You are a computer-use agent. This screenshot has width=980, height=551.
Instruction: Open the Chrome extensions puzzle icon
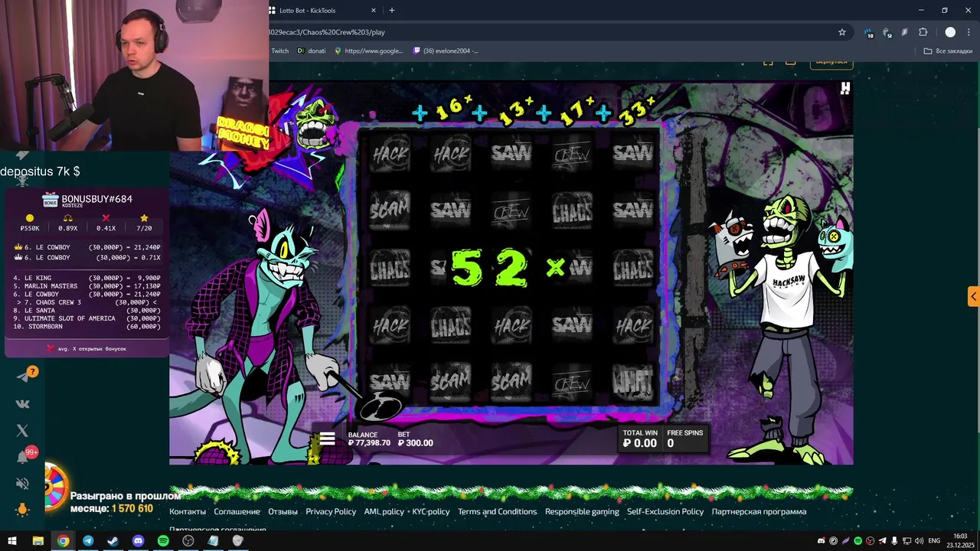click(923, 32)
